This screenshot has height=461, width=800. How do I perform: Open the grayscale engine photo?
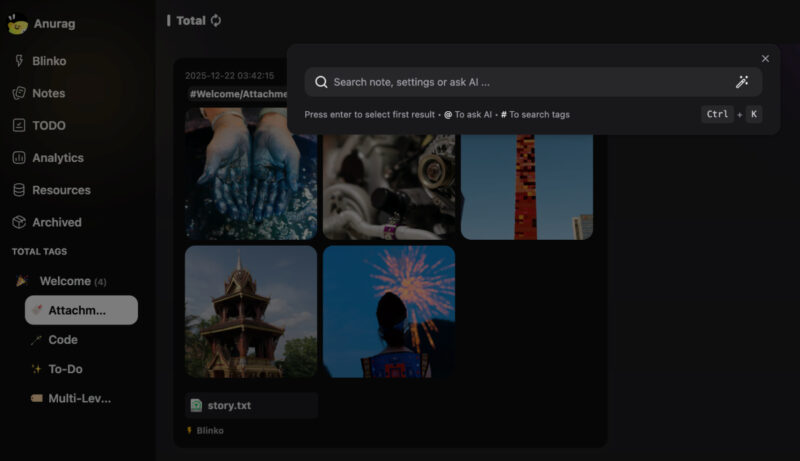[389, 187]
